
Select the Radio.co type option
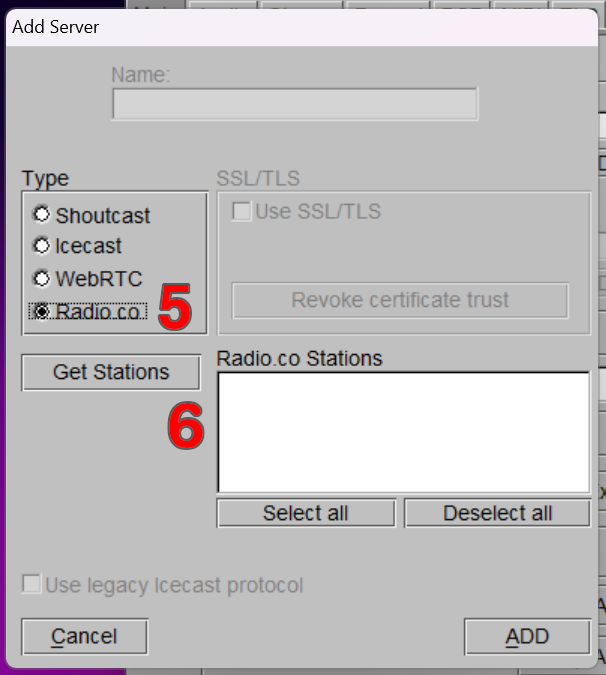click(42, 311)
